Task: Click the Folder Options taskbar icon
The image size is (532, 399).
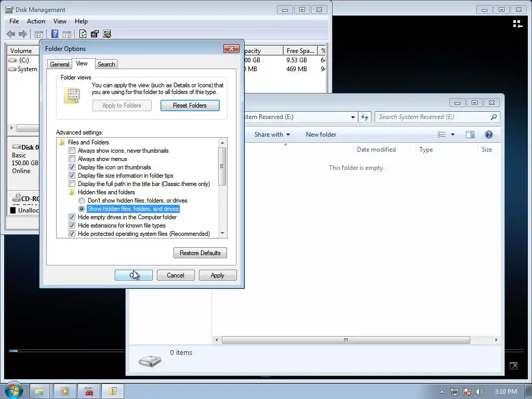Action: coord(113,392)
